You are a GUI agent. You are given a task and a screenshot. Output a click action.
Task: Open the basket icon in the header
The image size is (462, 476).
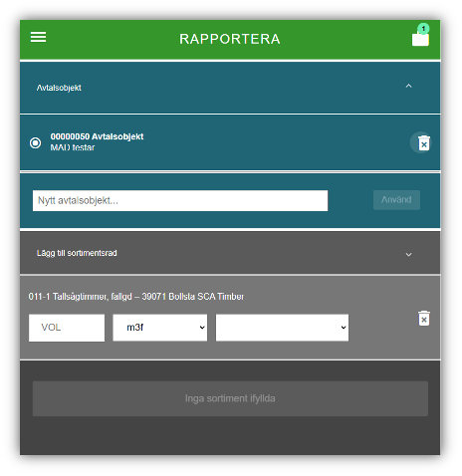(420, 39)
